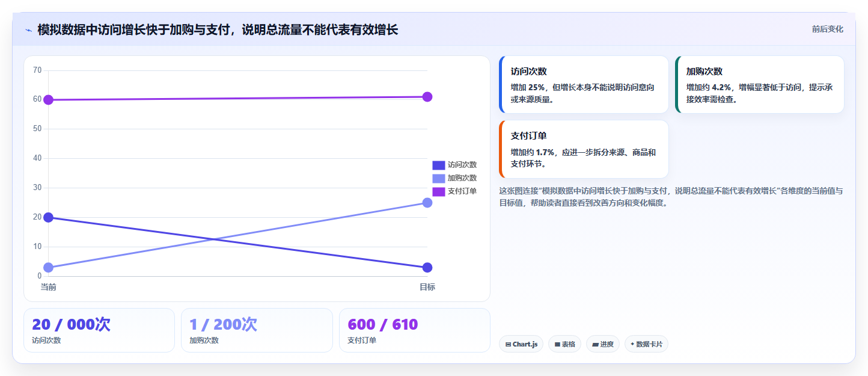Click the text 增加 25% in 访问次数 card

point(528,87)
